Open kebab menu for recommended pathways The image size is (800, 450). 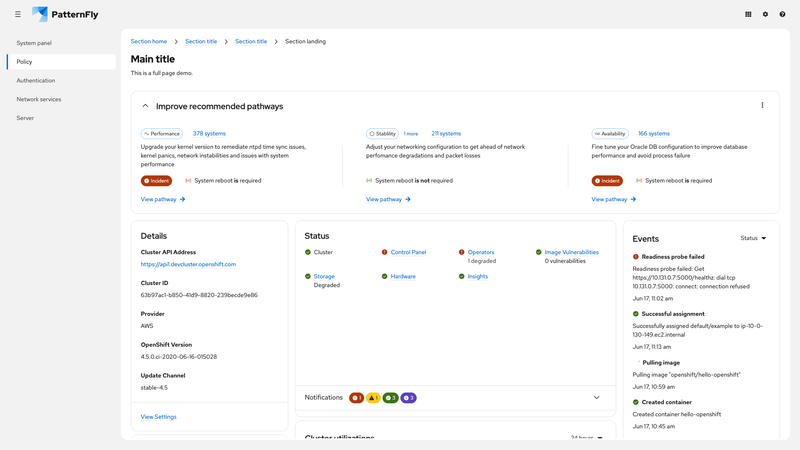pos(762,105)
